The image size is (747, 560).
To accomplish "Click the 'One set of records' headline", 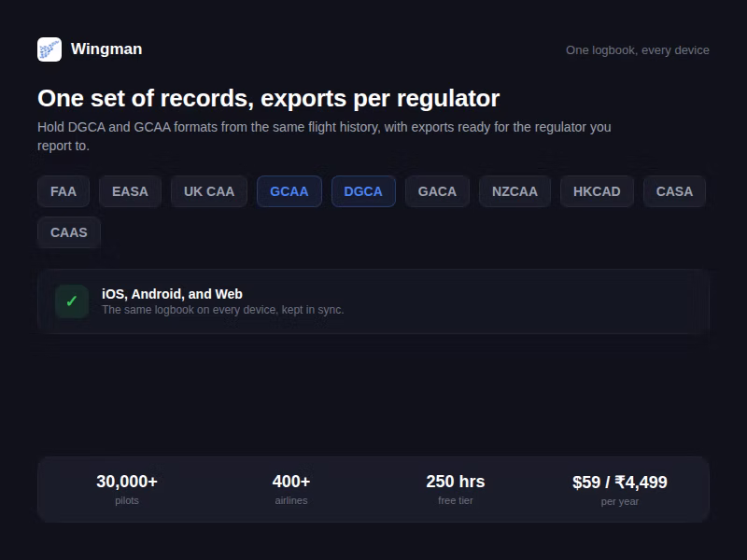I will 269,99.
